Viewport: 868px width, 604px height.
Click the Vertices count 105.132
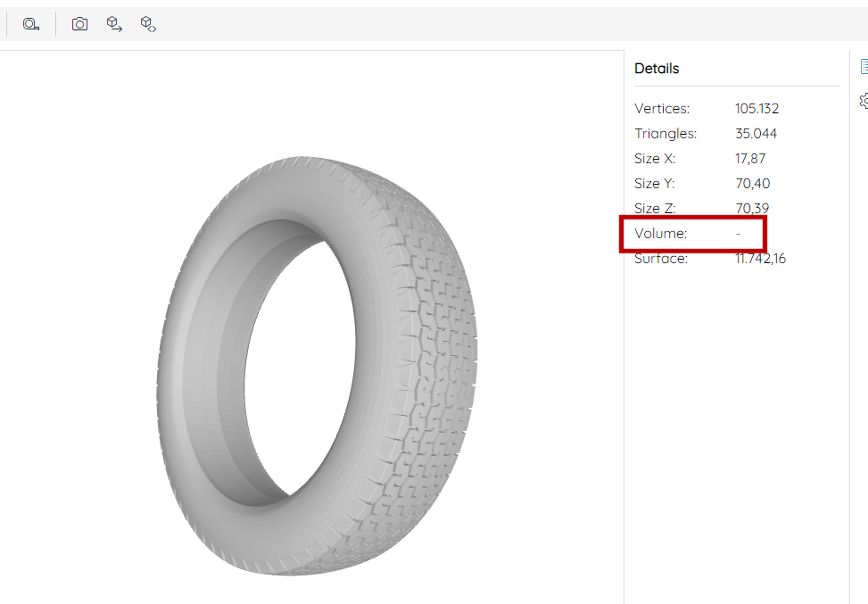click(x=756, y=108)
